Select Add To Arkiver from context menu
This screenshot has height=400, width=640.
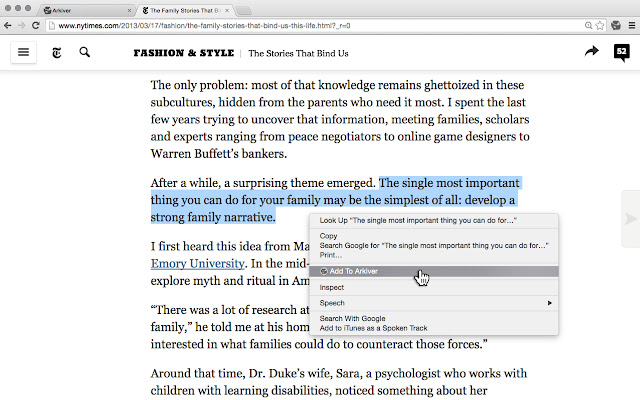coord(355,271)
